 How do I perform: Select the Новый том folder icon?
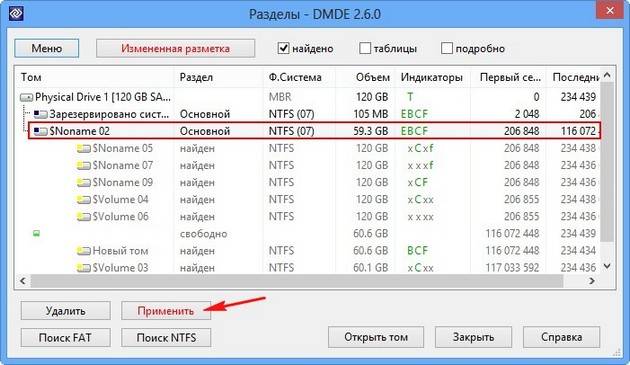pyautogui.click(x=84, y=251)
